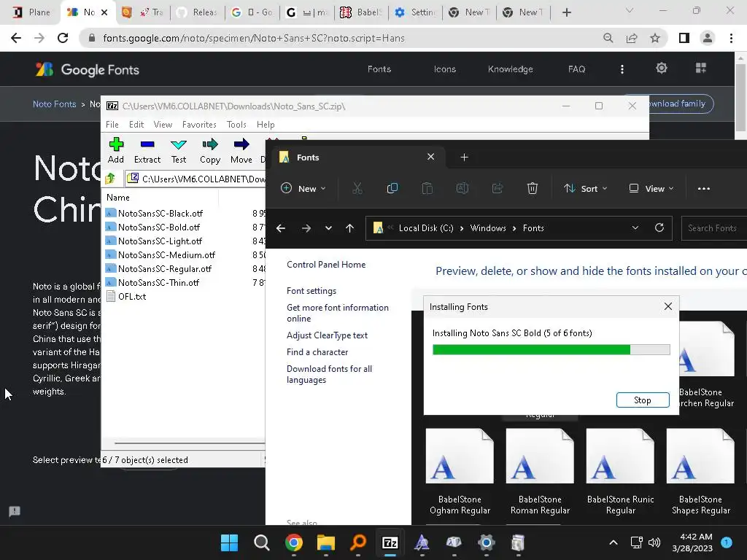Click the Rename icon in Fonts Explorer

pyautogui.click(x=462, y=189)
